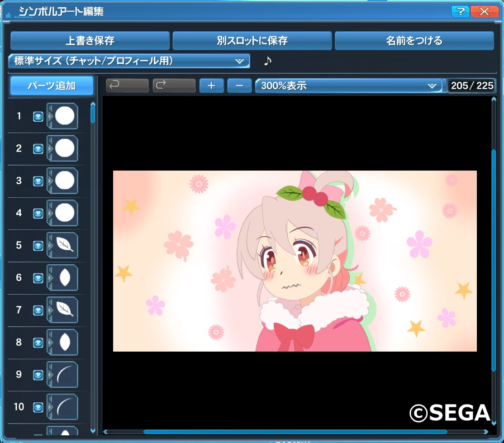Open the 標準サイズ size dropdown
The width and height of the screenshot is (504, 443).
[x=129, y=61]
